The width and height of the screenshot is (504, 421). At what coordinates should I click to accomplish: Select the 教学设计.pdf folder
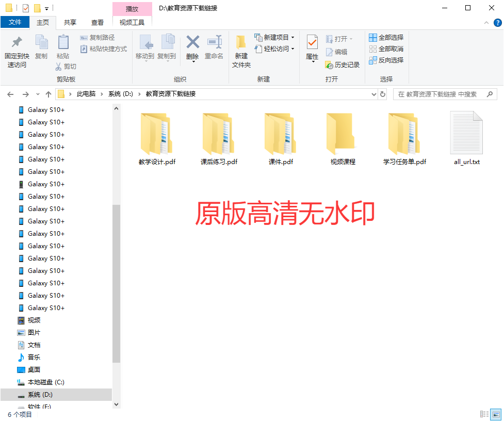(157, 139)
